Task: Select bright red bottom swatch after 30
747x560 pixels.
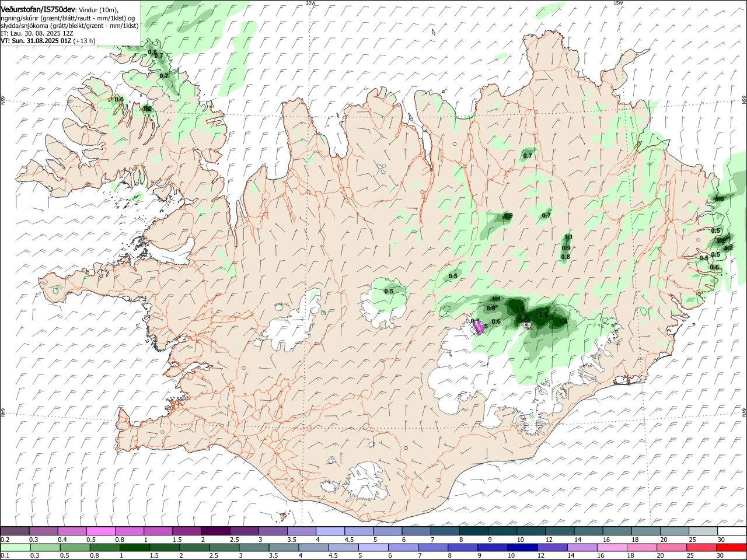Action: tap(731, 547)
